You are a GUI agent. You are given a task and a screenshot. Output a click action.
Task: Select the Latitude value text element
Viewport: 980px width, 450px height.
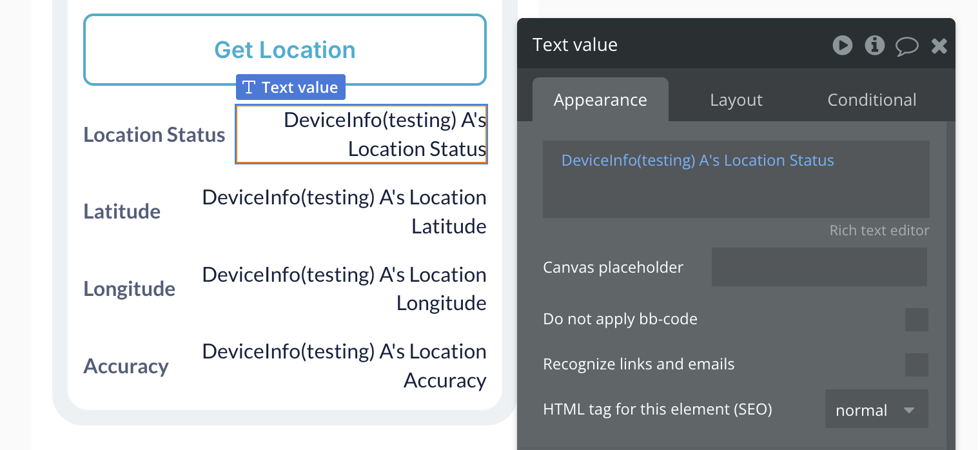[344, 211]
